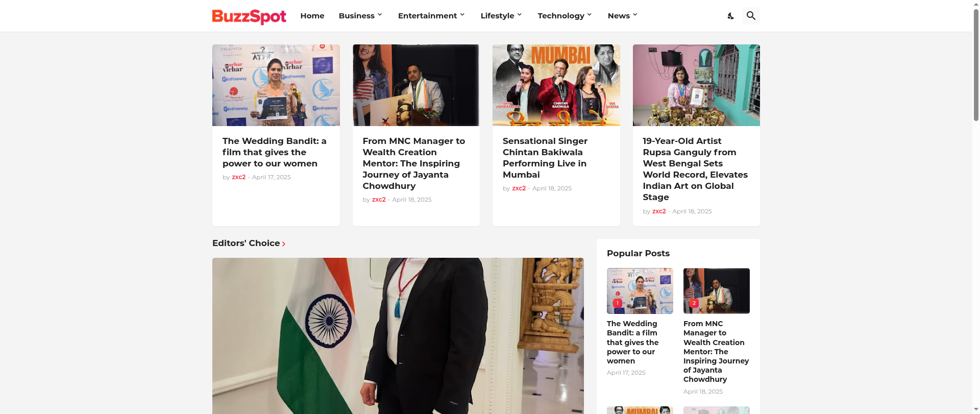Open Chintan Bakiwala Mumbai card image

click(556, 85)
